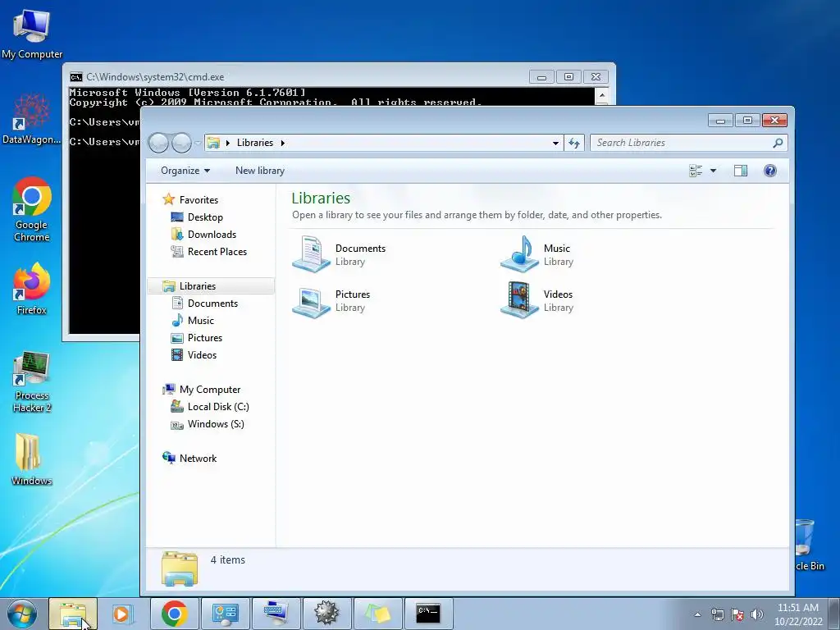Open the Windows folder on desktop
This screenshot has height=630, width=840.
point(32,459)
